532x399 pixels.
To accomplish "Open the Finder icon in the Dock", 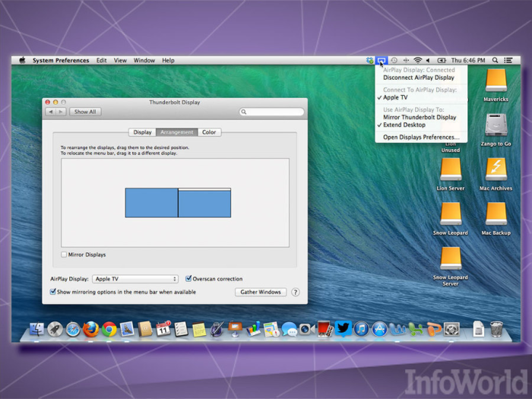I will tap(36, 329).
